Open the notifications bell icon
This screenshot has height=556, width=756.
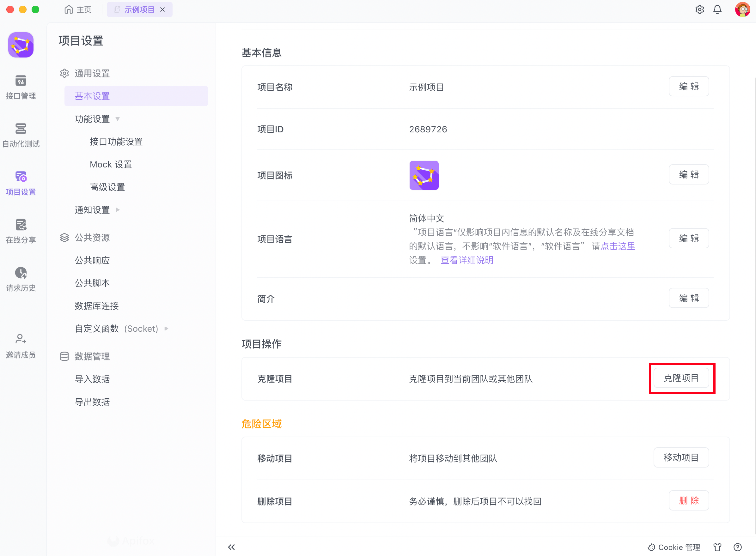(717, 9)
